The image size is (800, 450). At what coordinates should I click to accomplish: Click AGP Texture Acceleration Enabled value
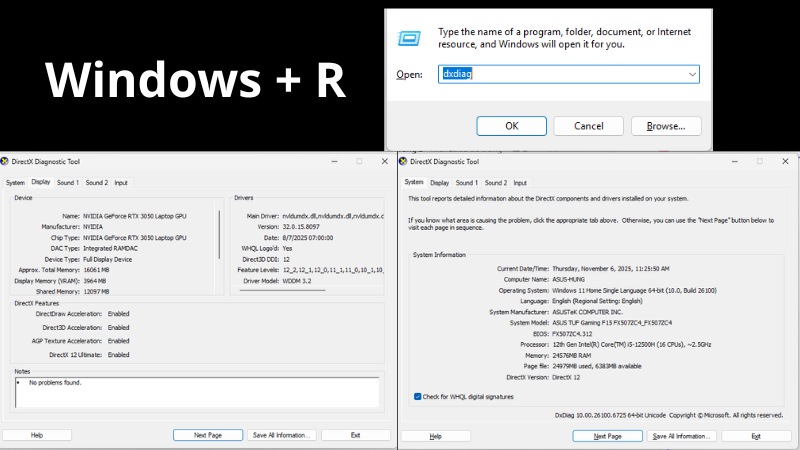(x=118, y=341)
